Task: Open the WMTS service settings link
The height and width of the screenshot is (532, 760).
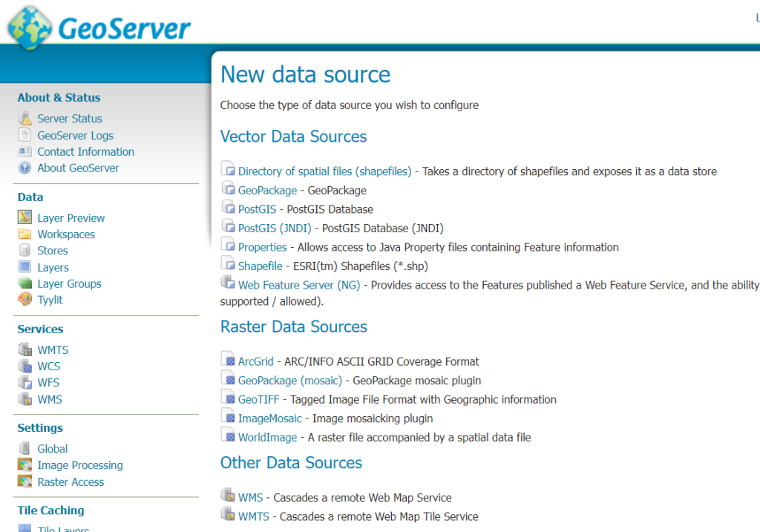Action: point(53,349)
